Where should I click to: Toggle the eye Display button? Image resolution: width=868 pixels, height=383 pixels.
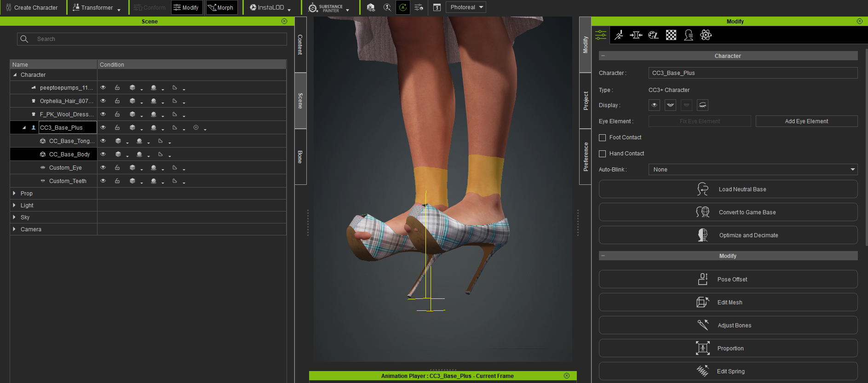pyautogui.click(x=654, y=105)
